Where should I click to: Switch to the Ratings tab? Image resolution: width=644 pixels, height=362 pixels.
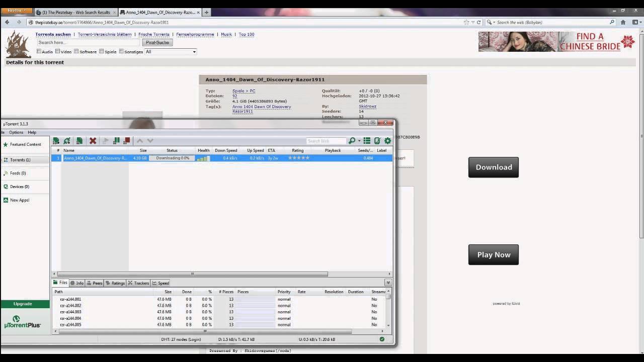tap(115, 283)
